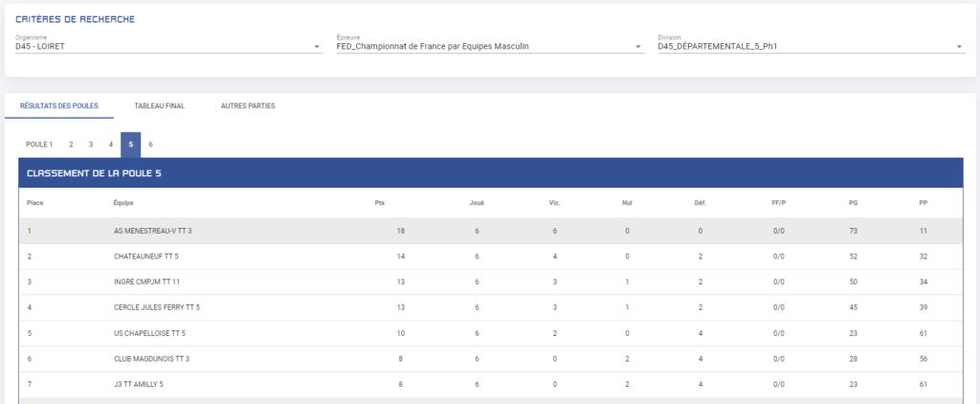Click the PG column header
This screenshot has height=404, width=980.
853,203
